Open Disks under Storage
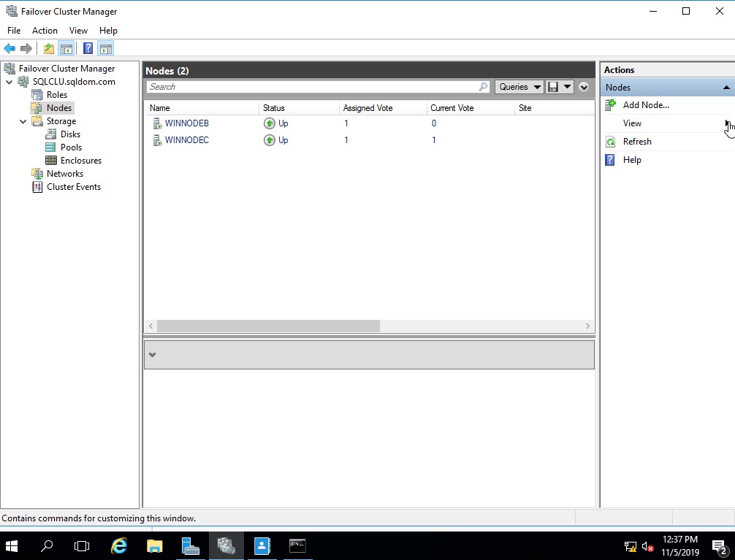 click(70, 134)
